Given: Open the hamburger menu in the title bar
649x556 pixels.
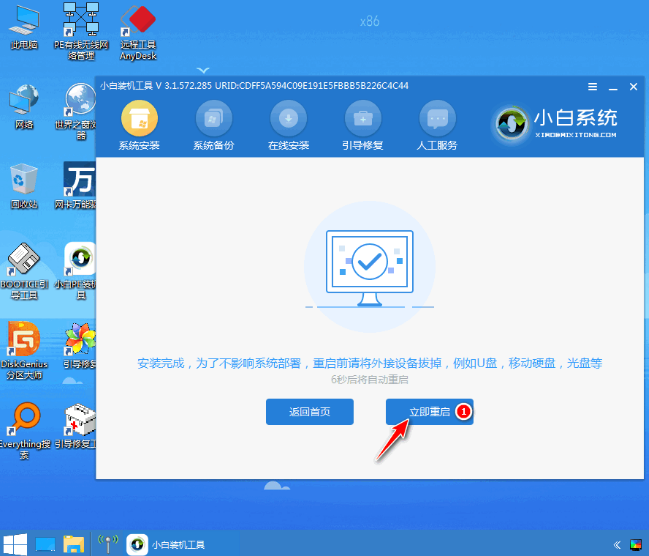Looking at the screenshot, I should (x=592, y=86).
